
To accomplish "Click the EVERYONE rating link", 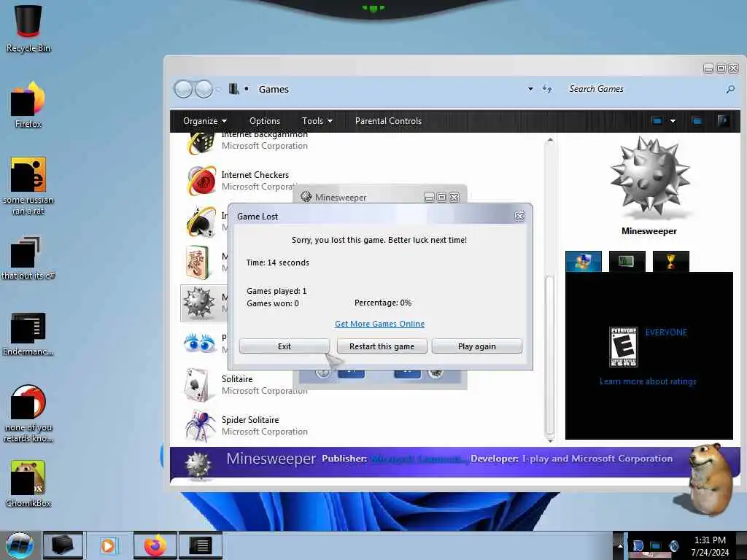I will pos(666,332).
